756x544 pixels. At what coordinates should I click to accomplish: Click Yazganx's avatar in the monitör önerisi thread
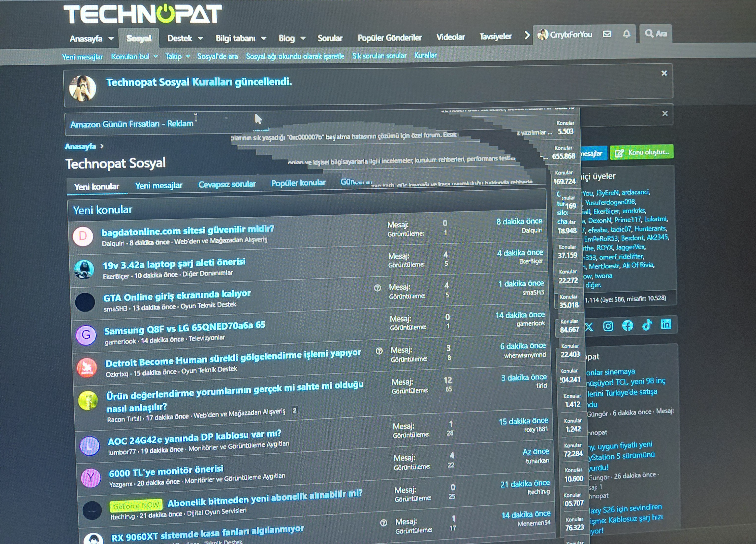pos(91,478)
